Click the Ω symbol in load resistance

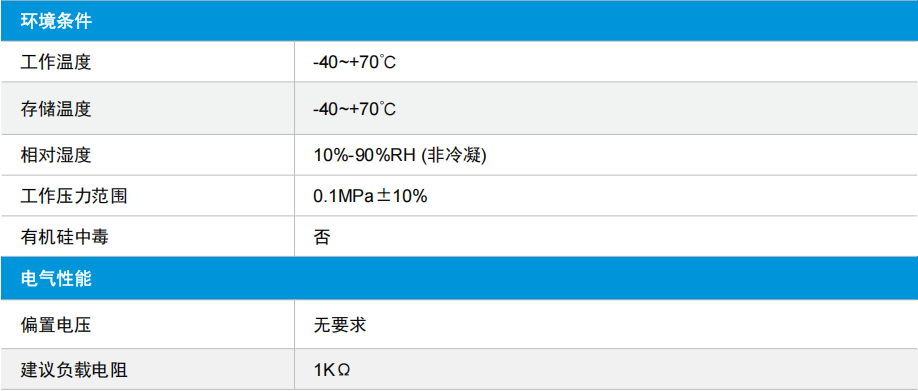(344, 371)
